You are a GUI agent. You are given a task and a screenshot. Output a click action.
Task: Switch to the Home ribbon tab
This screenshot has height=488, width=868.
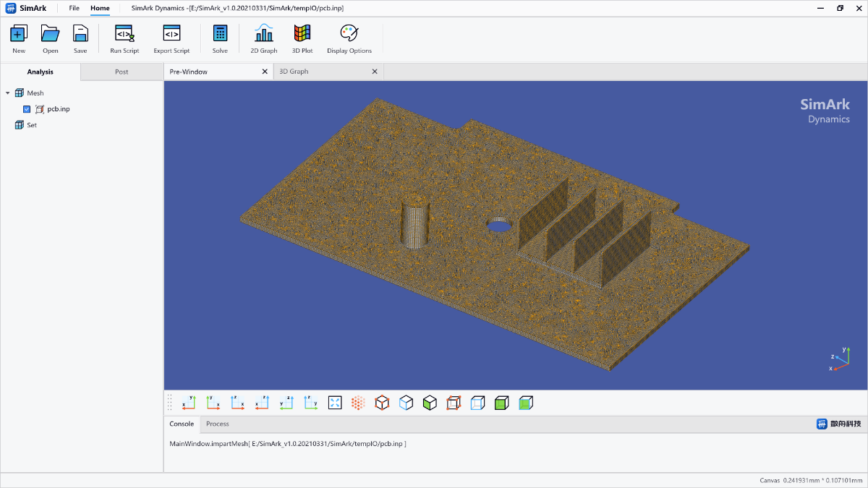(100, 8)
